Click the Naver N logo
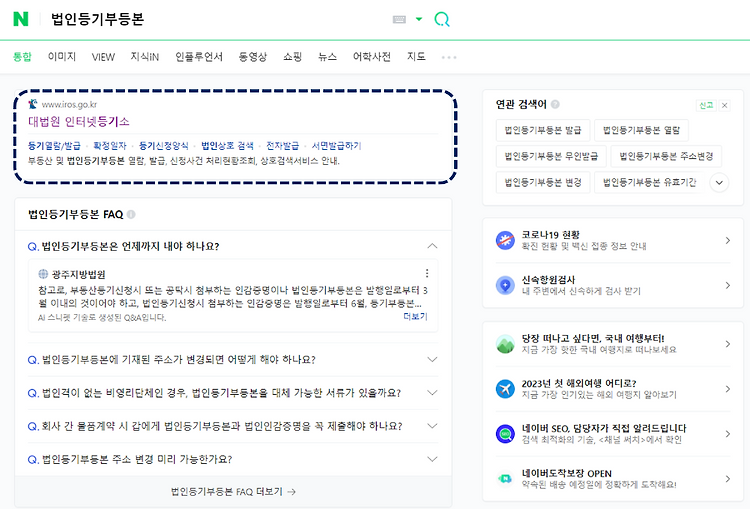Image resolution: width=750 pixels, height=509 pixels. click(21, 19)
